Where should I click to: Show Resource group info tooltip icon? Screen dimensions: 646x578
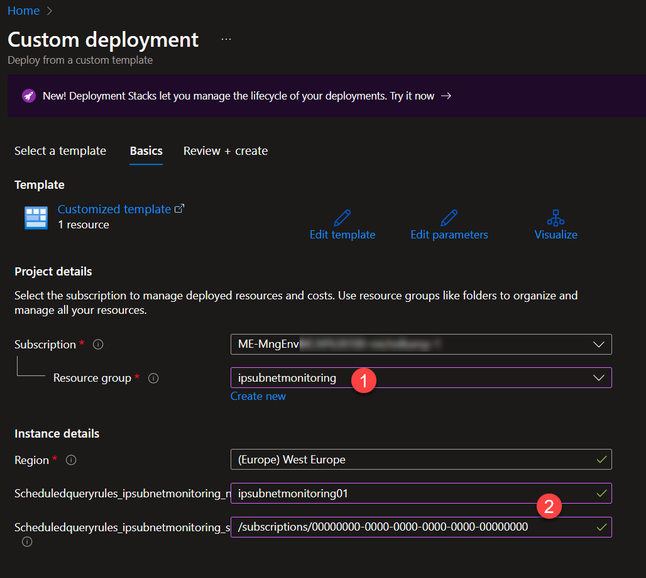[x=153, y=378]
